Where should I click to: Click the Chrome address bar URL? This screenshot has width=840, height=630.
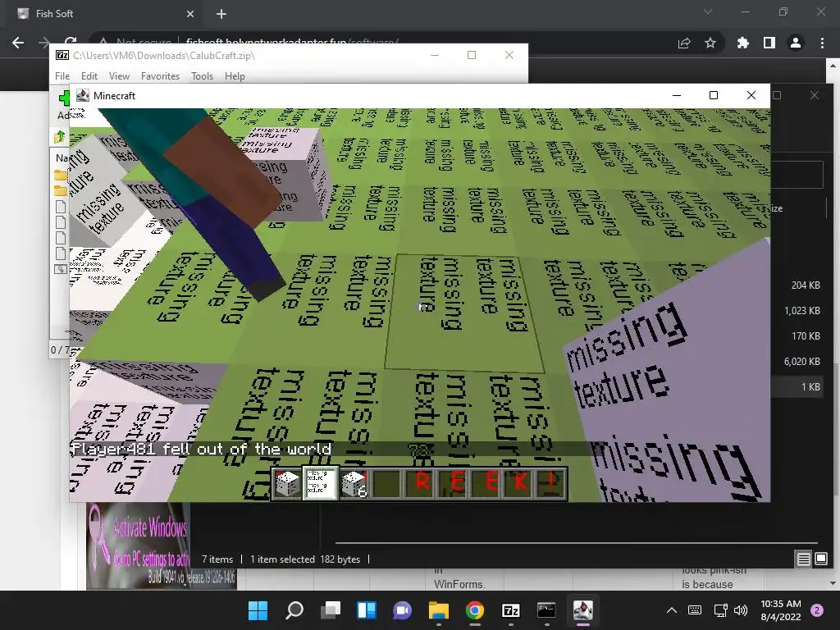(292, 41)
